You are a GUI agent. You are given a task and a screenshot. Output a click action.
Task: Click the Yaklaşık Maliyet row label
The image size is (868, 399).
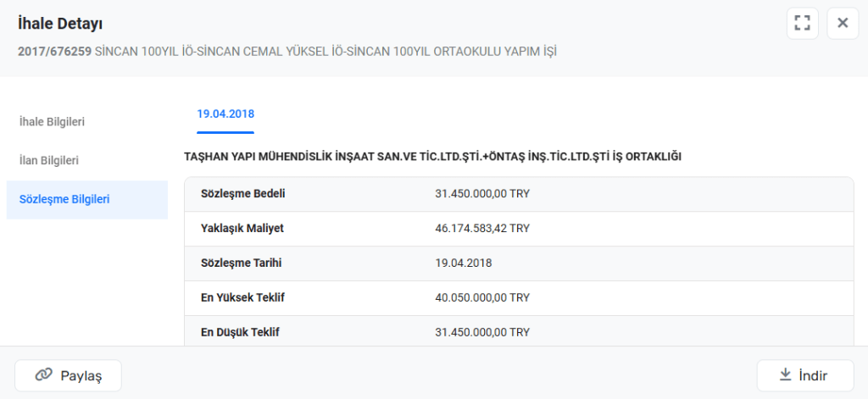[242, 228]
